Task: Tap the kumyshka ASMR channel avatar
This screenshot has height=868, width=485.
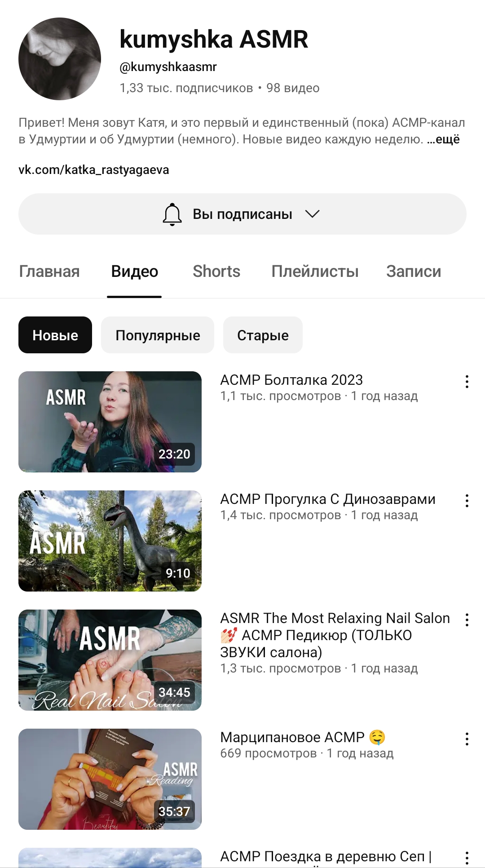Action: (60, 59)
